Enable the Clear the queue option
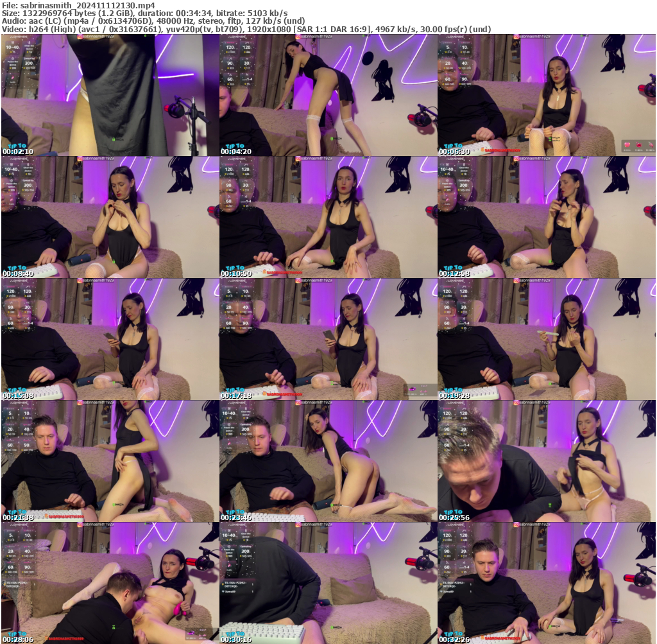657x644 pixels. pos(28,46)
